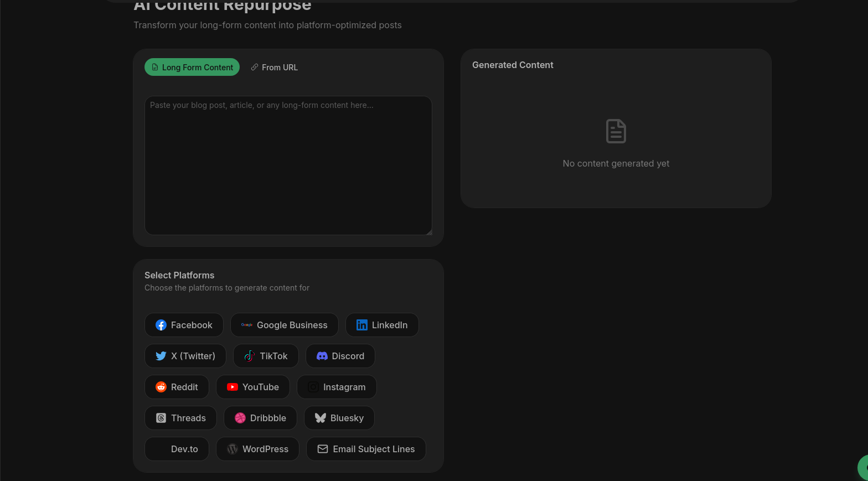This screenshot has width=868, height=481.
Task: Click the Threads logo icon
Action: click(x=161, y=418)
